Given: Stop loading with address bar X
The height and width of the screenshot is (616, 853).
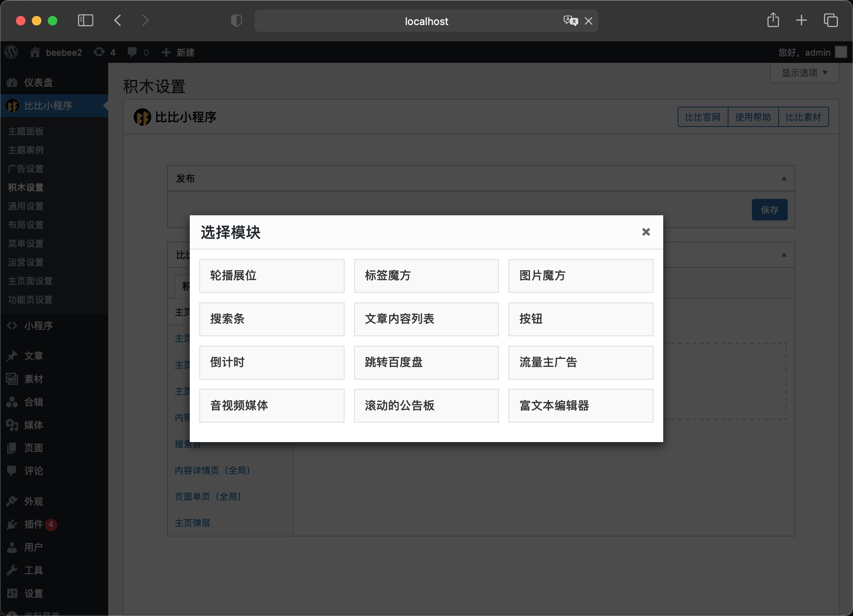Looking at the screenshot, I should coord(588,21).
